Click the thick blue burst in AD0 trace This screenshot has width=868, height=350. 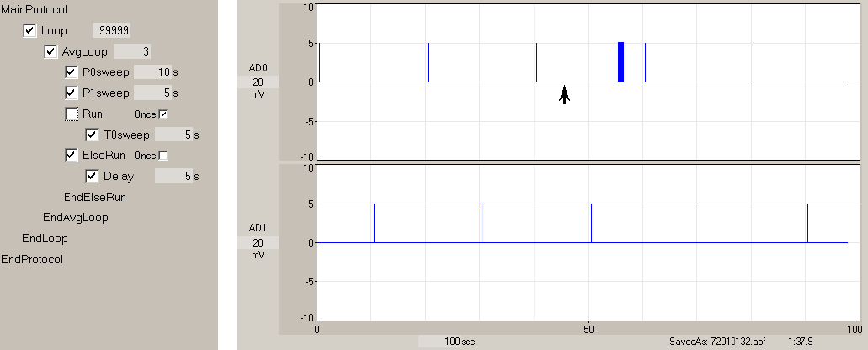point(621,62)
